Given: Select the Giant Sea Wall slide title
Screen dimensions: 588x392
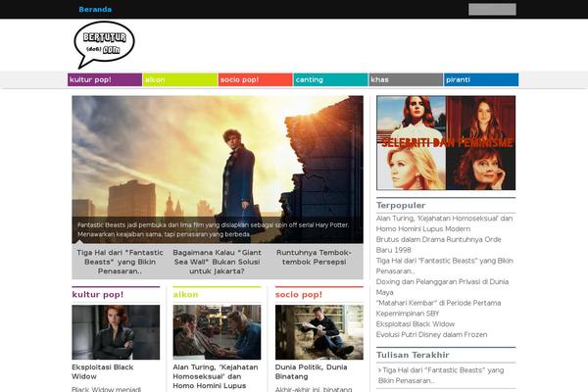Looking at the screenshot, I should click(x=217, y=262).
